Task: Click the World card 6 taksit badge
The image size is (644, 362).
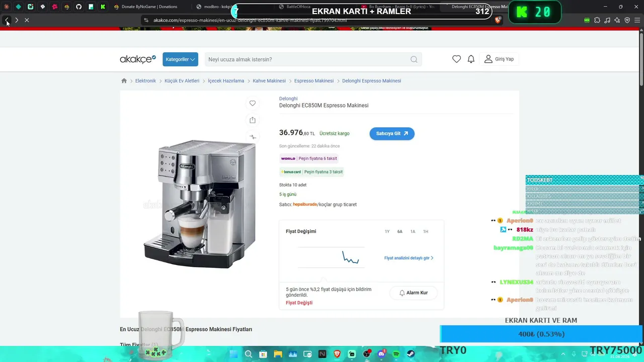Action: pyautogui.click(x=309, y=158)
